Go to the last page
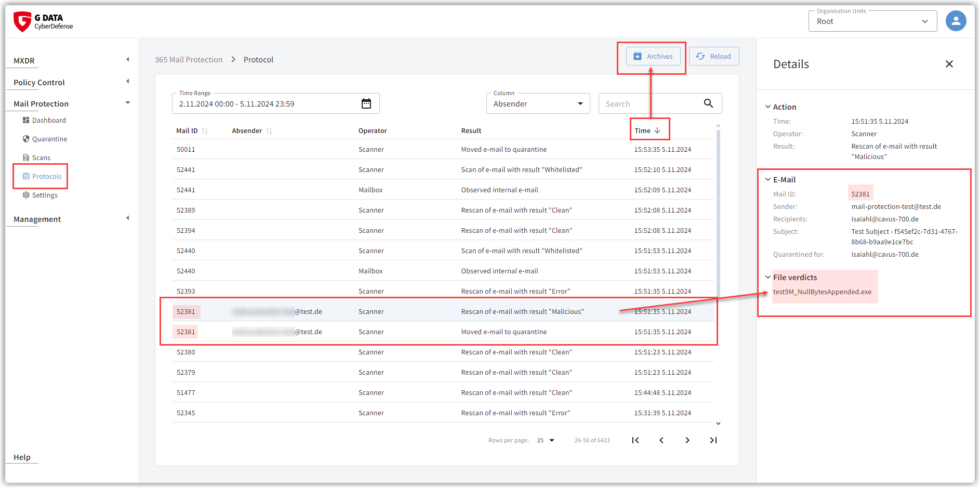This screenshot has height=488, width=980. [x=713, y=440]
